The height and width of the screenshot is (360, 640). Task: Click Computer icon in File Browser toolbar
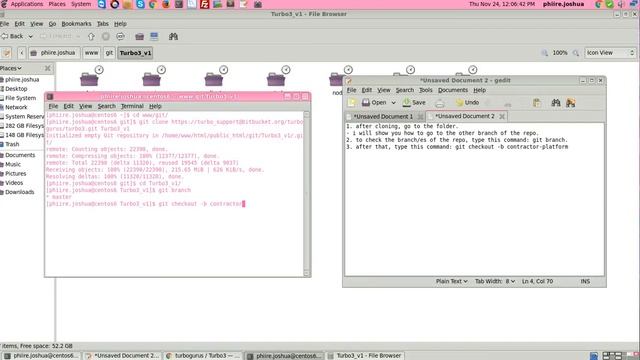(154, 36)
